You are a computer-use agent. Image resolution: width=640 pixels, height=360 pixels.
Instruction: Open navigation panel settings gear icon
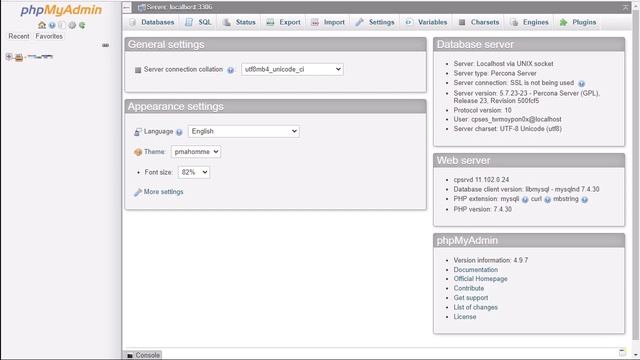click(72, 25)
